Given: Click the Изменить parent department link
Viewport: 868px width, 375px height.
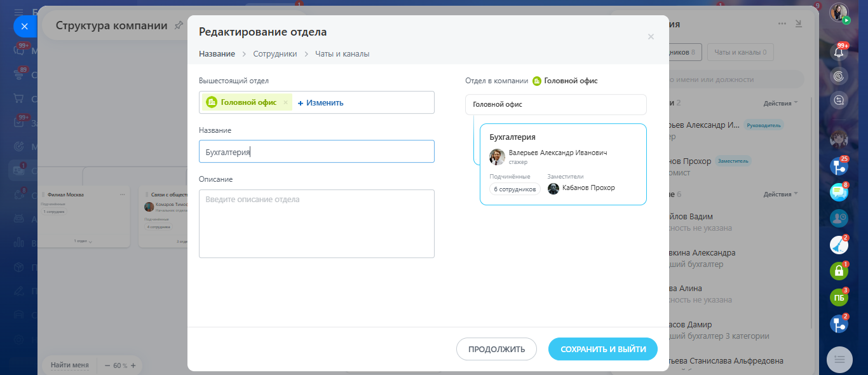Looking at the screenshot, I should click(x=320, y=102).
